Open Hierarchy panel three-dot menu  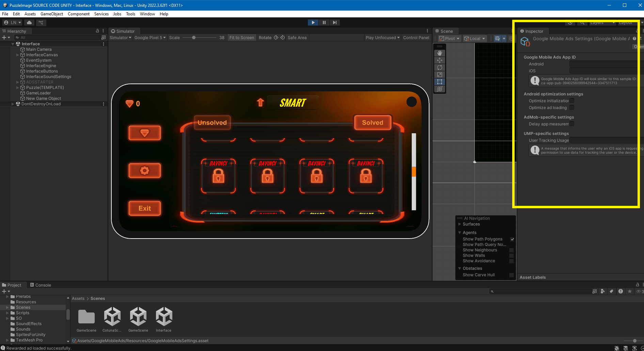click(x=103, y=31)
